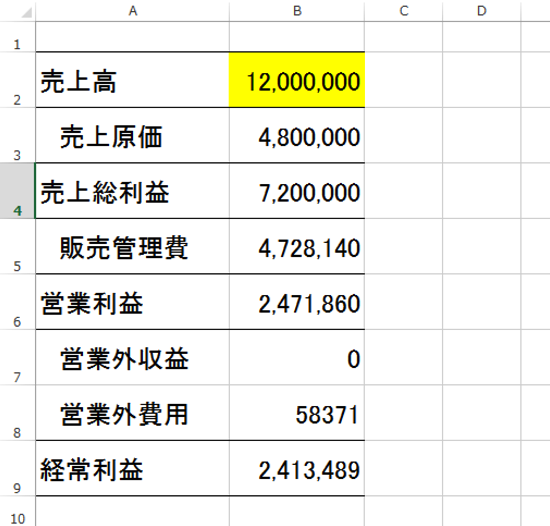Select column C header
550x526 pixels.
[403, 11]
